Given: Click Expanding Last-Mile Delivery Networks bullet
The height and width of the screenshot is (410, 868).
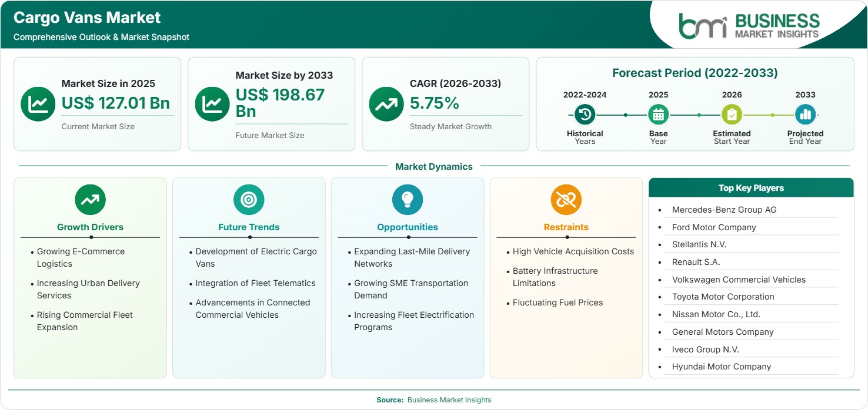Looking at the screenshot, I should [x=412, y=257].
